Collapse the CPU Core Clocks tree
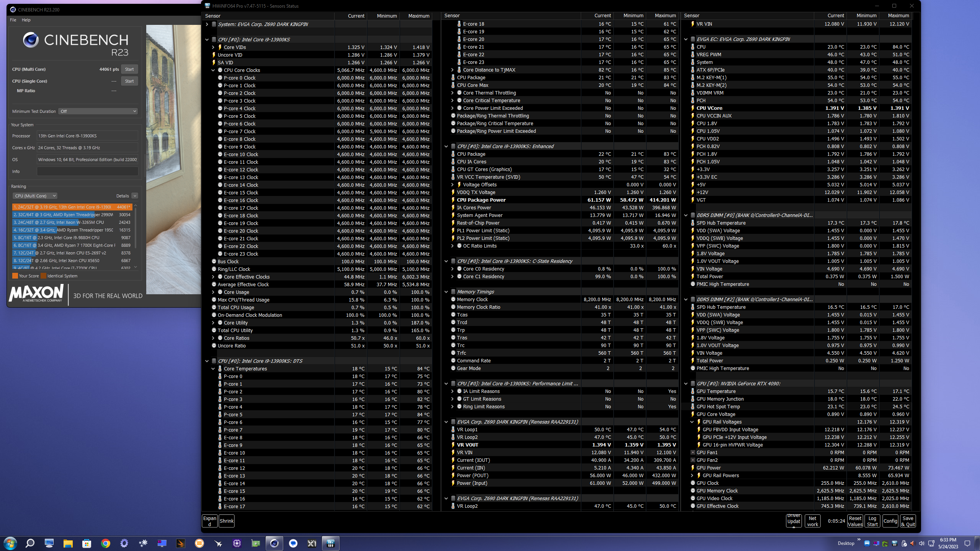980x551 pixels. coord(213,70)
